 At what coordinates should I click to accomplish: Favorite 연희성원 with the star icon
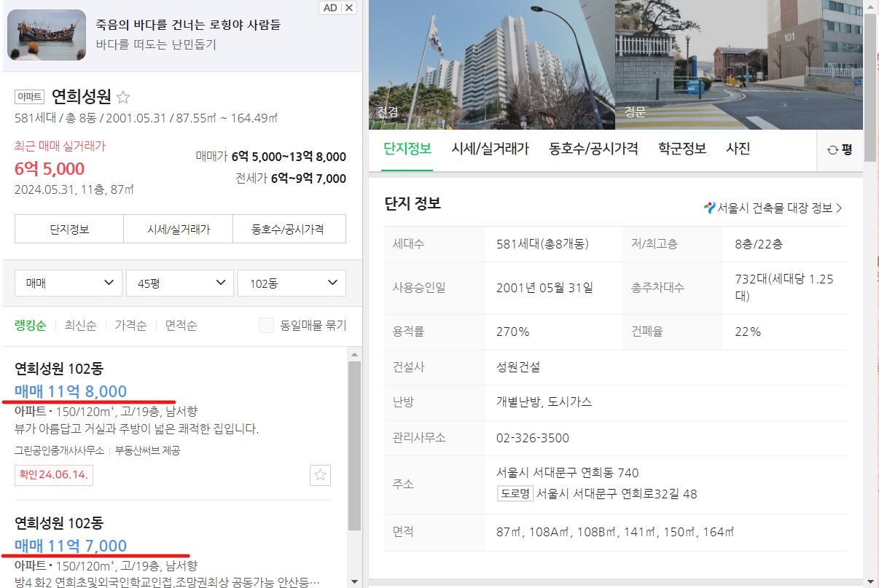tap(123, 97)
